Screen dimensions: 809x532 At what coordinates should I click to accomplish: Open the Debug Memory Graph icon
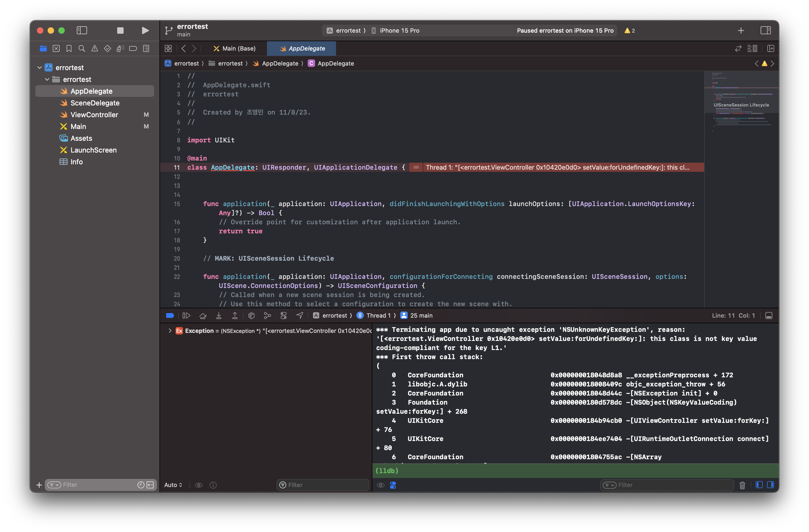267,316
